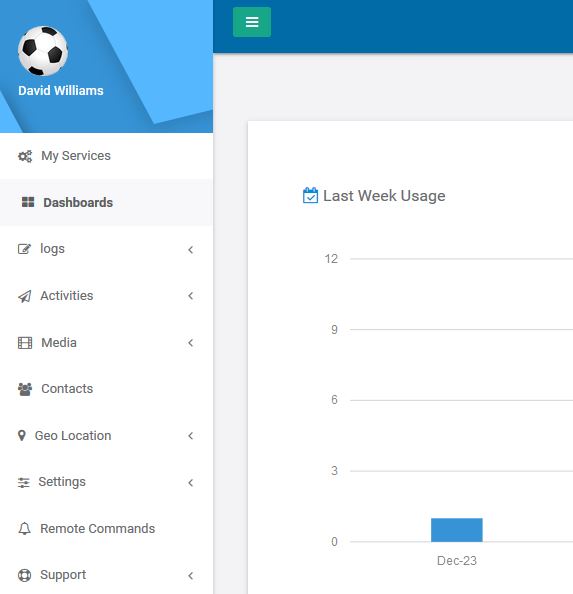Click the Settings sliders icon
Screen dimensions: 573x594
click(23, 482)
